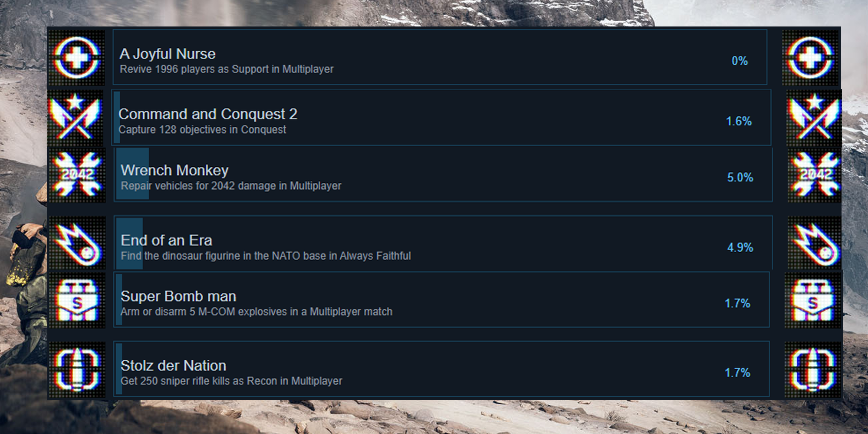Screen dimensions: 868x434
Task: Click the 0% completion value for Joyful Nurse
Action: tap(740, 61)
